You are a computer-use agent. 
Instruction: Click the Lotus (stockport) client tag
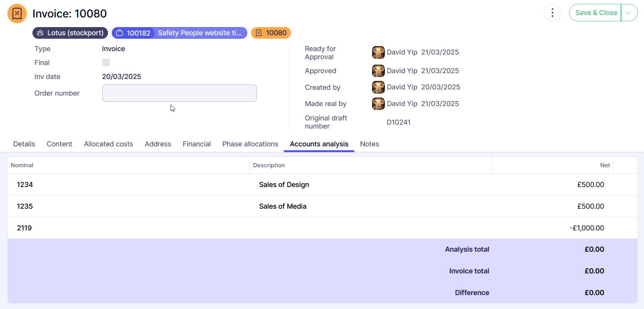tap(70, 33)
